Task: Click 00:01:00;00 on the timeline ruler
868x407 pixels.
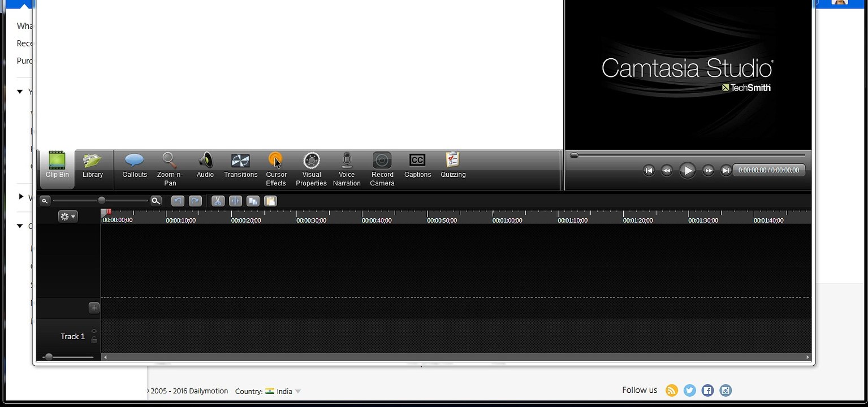Action: (x=507, y=220)
